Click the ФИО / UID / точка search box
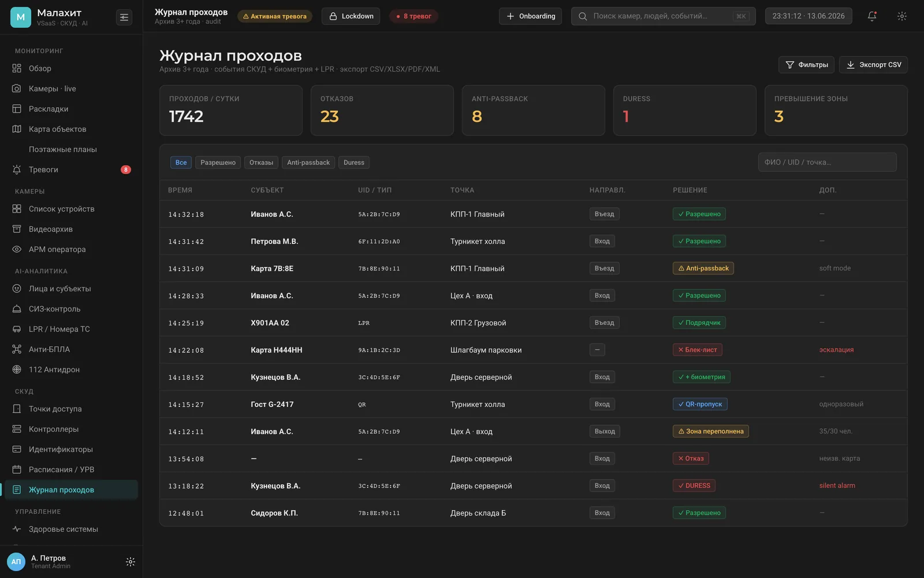Image resolution: width=924 pixels, height=578 pixels. (x=827, y=162)
